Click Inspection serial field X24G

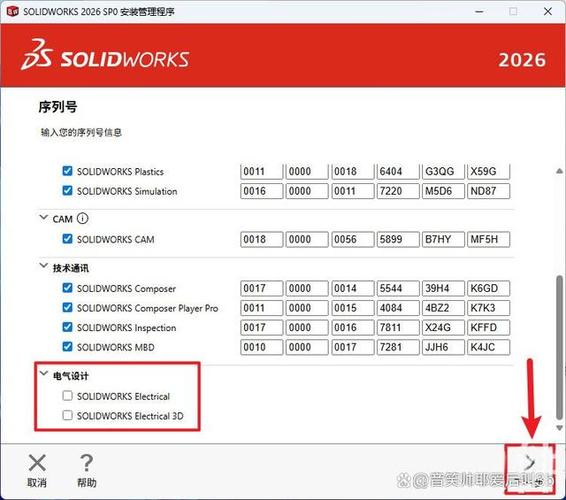click(x=443, y=327)
